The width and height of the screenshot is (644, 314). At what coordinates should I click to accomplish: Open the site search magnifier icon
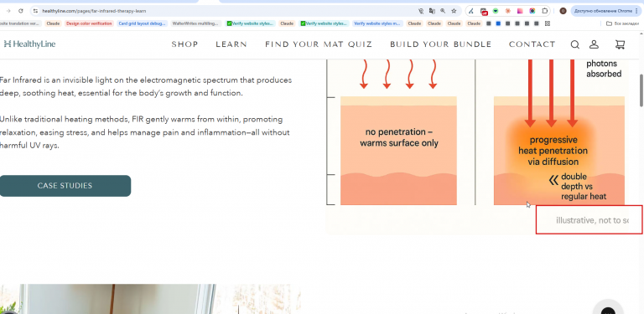[575, 44]
